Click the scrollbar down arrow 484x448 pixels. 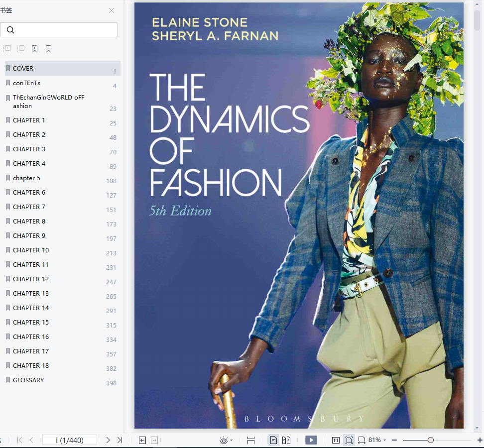click(477, 428)
